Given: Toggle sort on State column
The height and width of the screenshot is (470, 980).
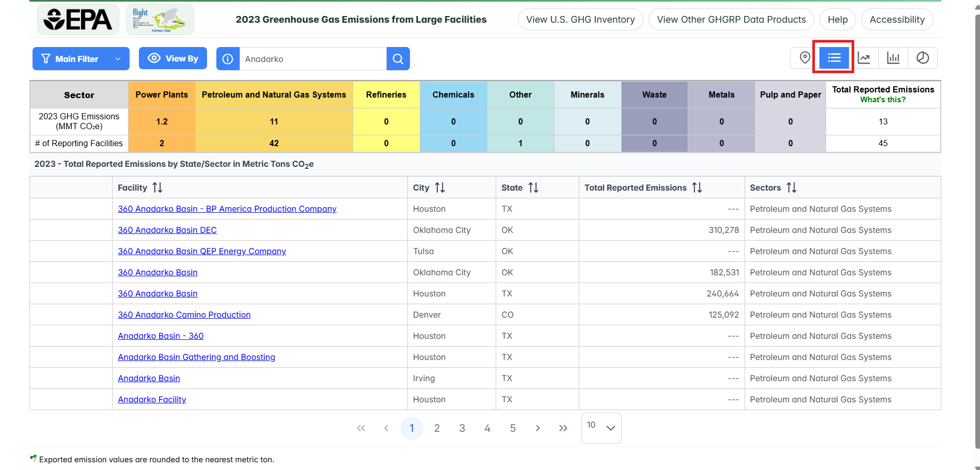Looking at the screenshot, I should [x=533, y=187].
